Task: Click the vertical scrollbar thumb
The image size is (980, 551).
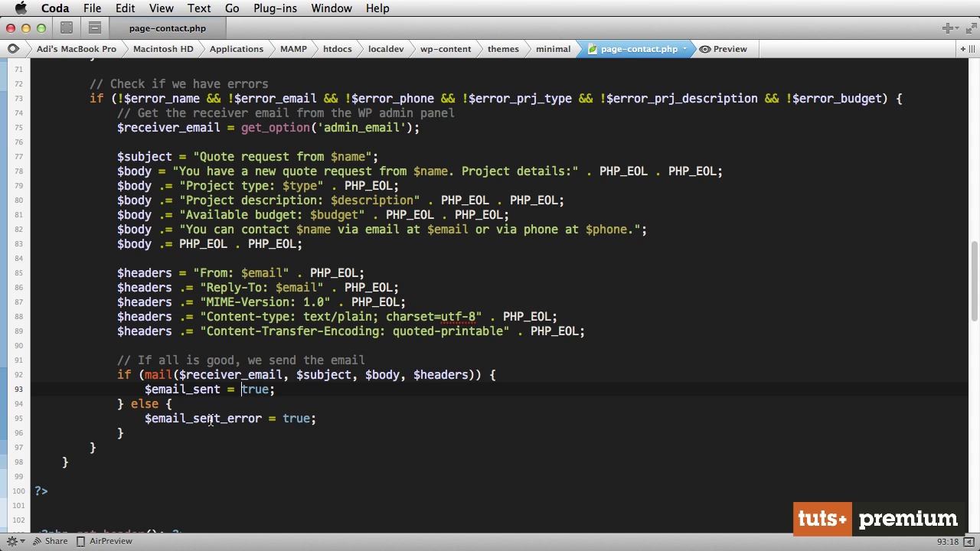Action: [x=975, y=282]
